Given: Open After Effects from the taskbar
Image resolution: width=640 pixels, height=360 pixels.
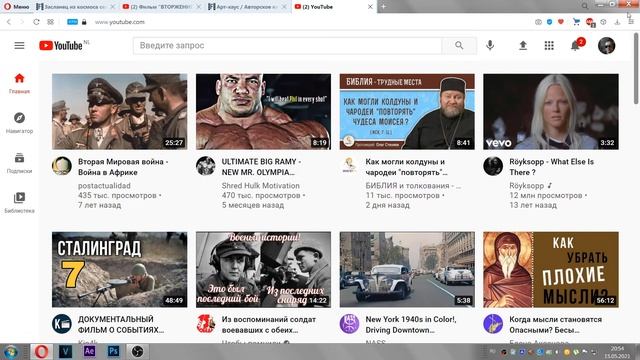Looking at the screenshot, I should (x=89, y=351).
